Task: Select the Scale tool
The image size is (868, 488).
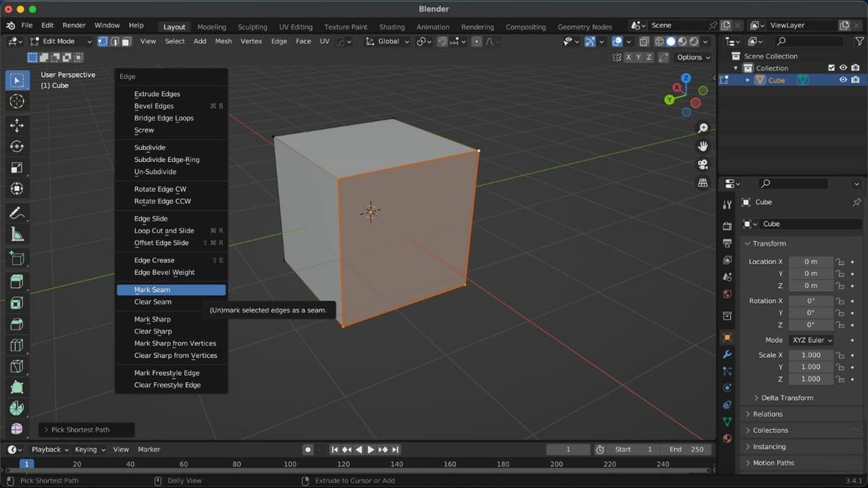Action: click(17, 168)
